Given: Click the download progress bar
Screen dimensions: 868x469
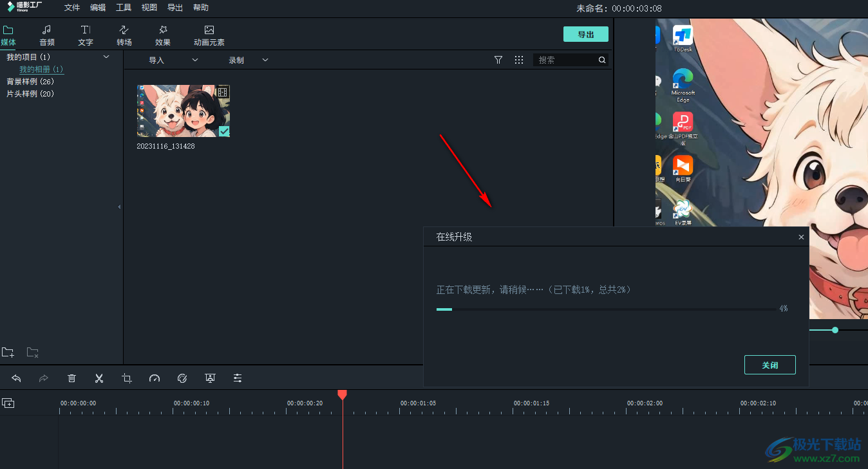Looking at the screenshot, I should pyautogui.click(x=607, y=309).
